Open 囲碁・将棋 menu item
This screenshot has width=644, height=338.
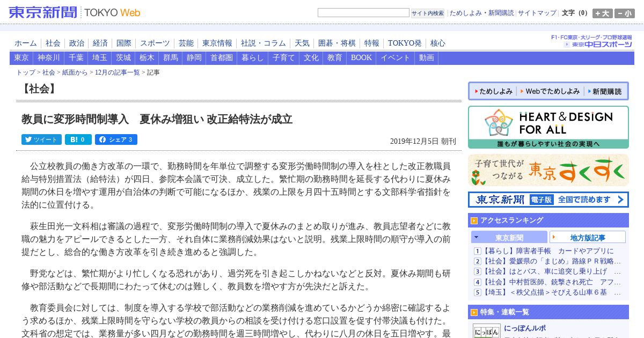(x=337, y=43)
